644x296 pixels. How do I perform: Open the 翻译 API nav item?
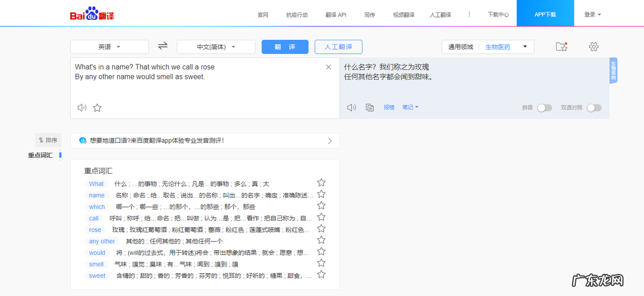336,14
